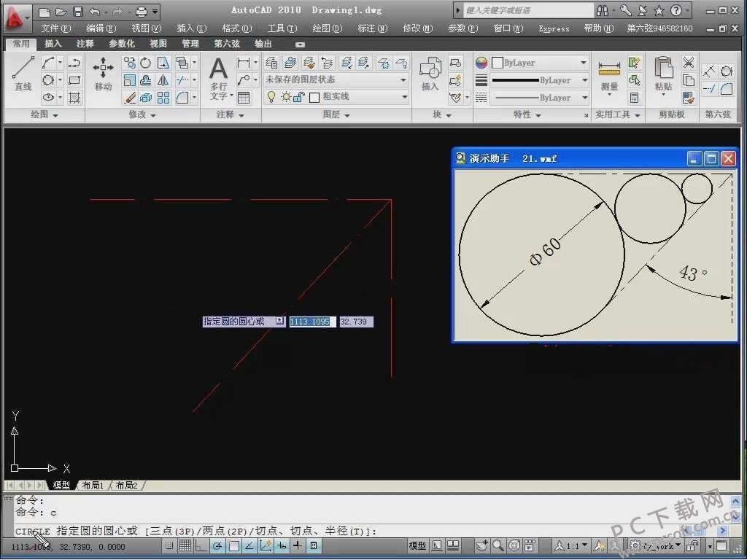Choose the Multiline Text (多行文字) tool

(219, 77)
